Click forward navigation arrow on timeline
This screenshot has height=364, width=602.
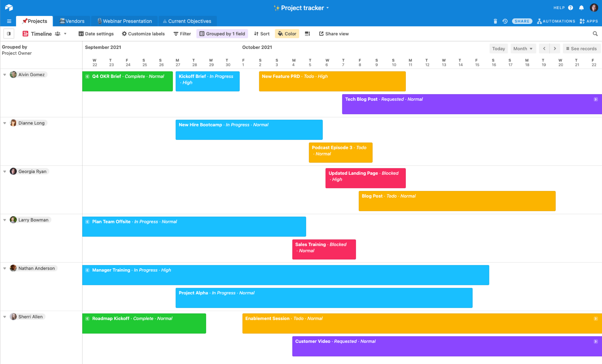[555, 48]
